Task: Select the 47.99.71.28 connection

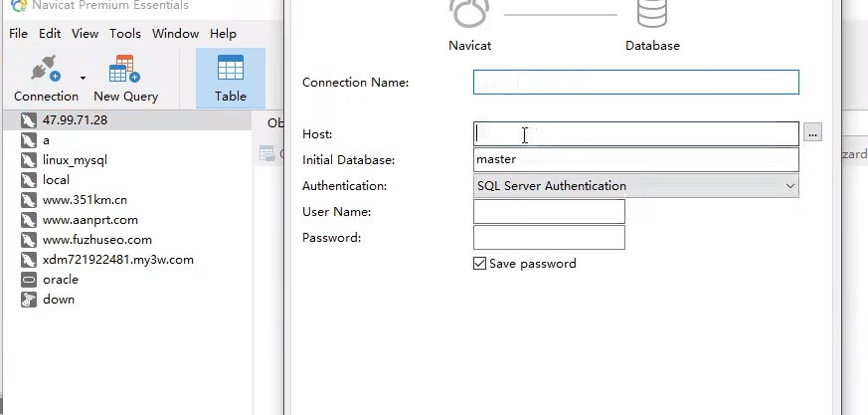Action: click(75, 120)
